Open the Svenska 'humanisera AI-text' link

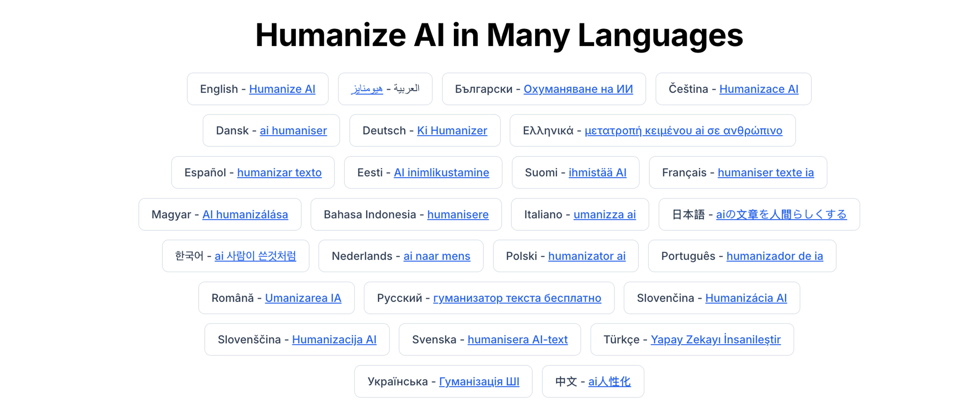517,340
